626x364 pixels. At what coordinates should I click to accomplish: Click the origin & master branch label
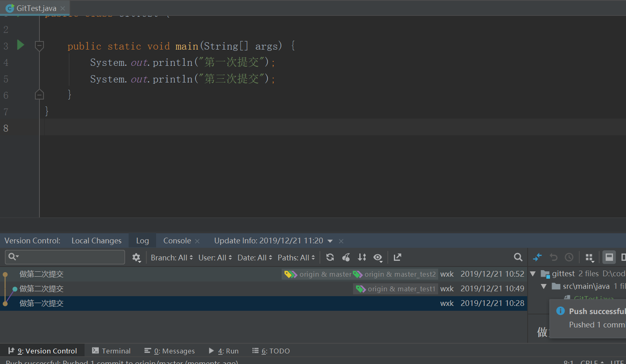pyautogui.click(x=325, y=274)
